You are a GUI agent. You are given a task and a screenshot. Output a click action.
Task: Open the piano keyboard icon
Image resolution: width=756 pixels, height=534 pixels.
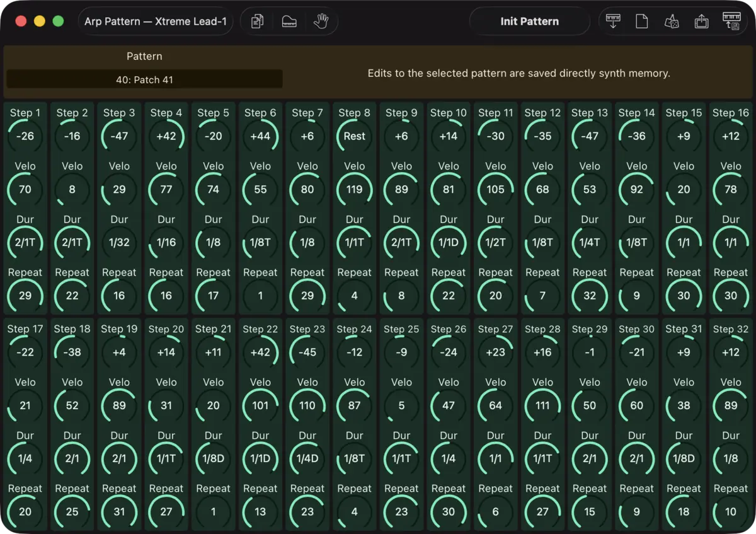(289, 21)
